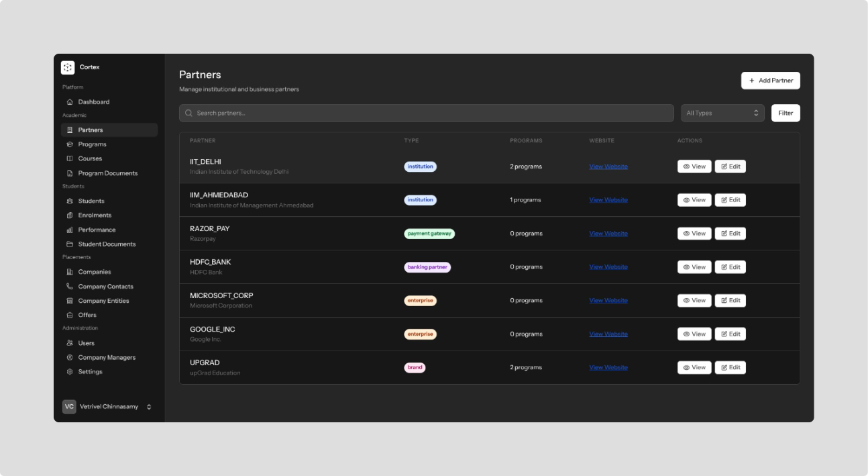Edit the GOOGLE_INC partner
Viewport: 868px width, 476px height.
730,334
